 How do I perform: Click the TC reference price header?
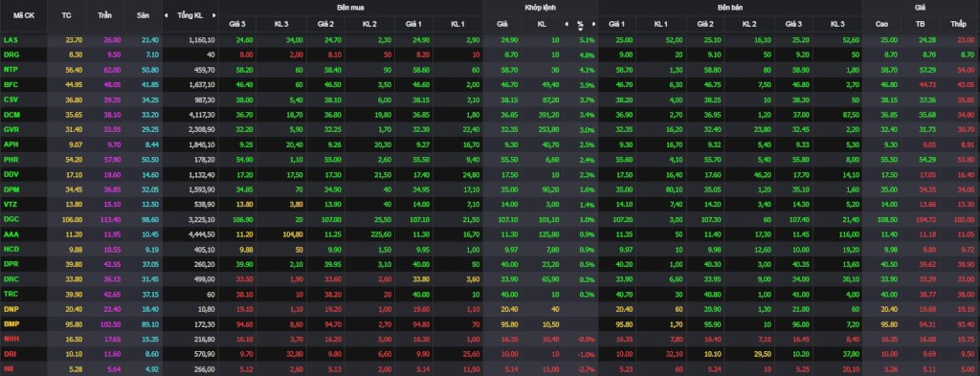66,15
